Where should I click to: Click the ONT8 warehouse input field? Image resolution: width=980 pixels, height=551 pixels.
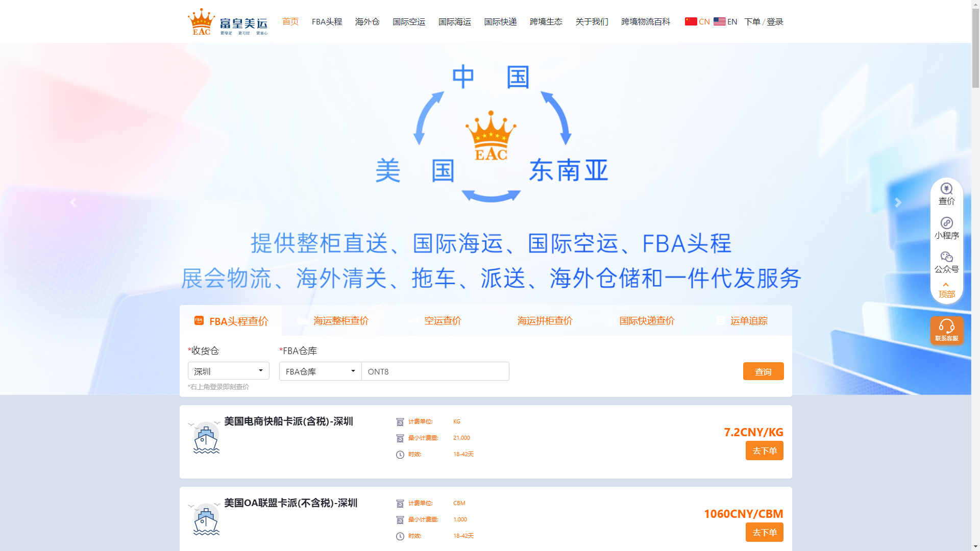pyautogui.click(x=435, y=371)
